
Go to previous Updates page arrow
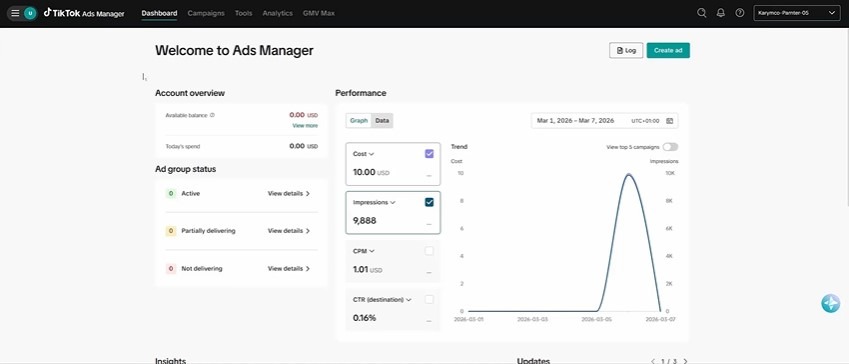[x=653, y=361]
